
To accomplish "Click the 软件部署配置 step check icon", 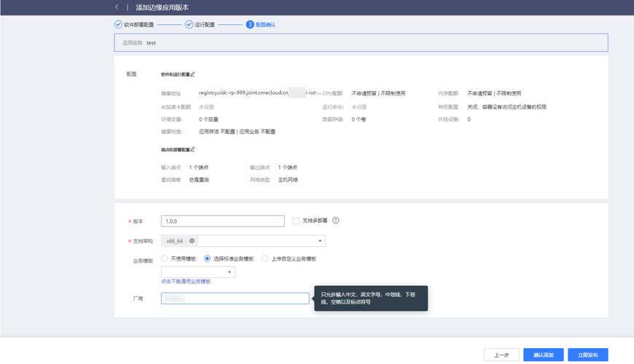I will [118, 25].
